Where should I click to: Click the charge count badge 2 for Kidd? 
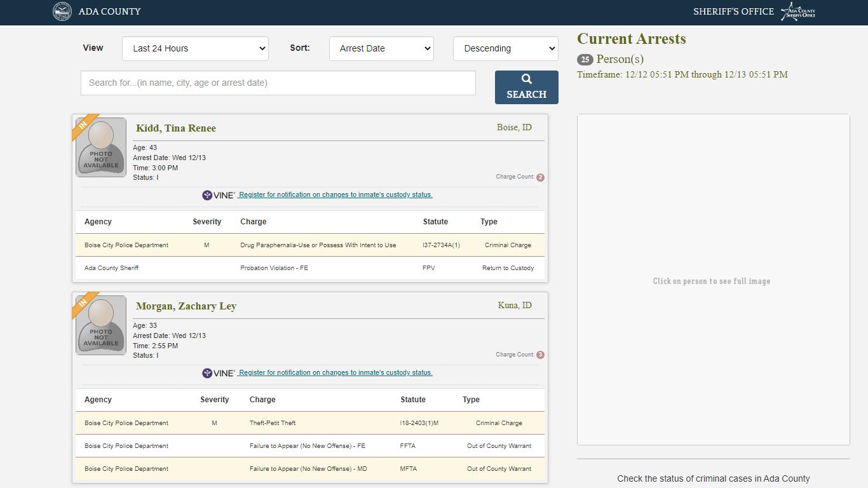(541, 177)
